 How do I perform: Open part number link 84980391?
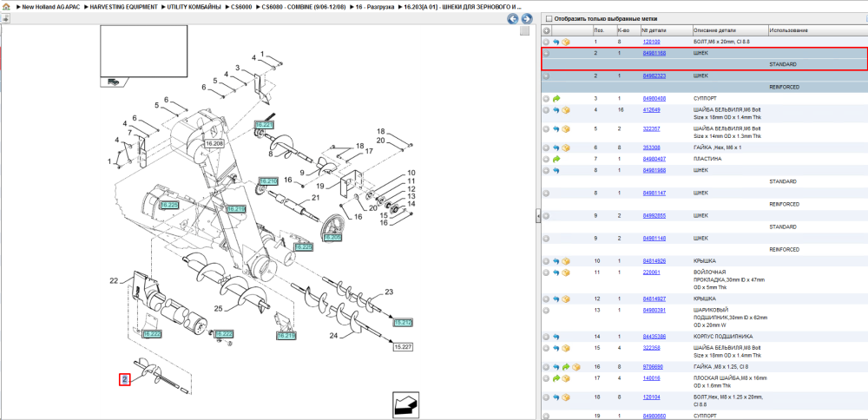tap(654, 310)
